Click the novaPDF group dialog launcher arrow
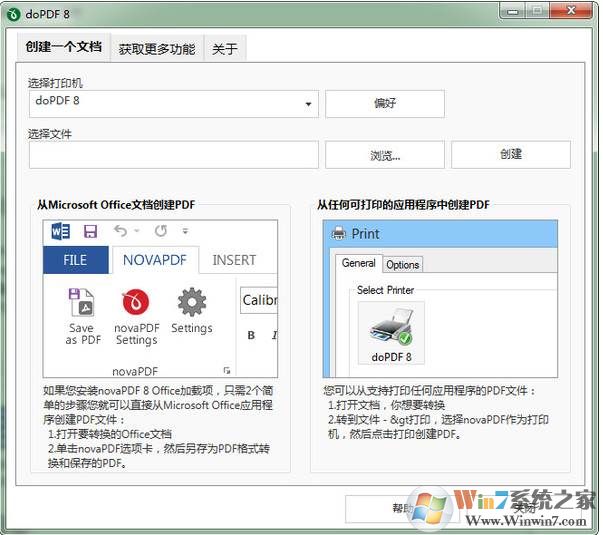 click(226, 370)
